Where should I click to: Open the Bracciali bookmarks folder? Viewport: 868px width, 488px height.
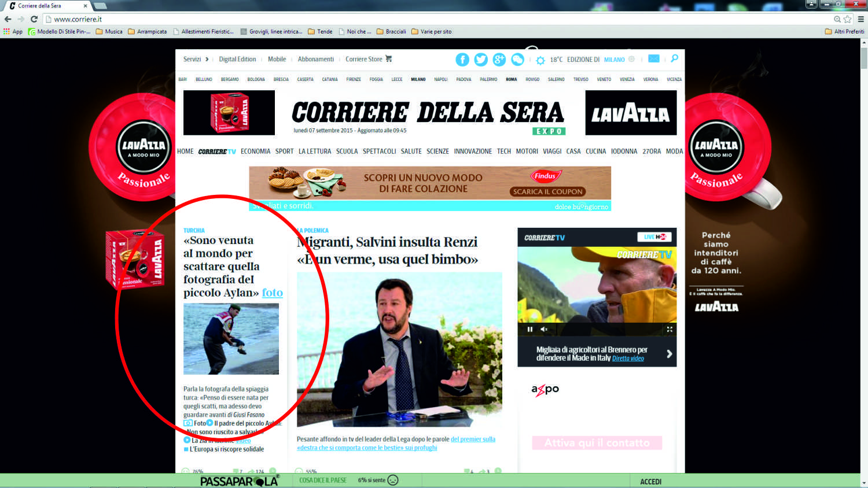[391, 32]
